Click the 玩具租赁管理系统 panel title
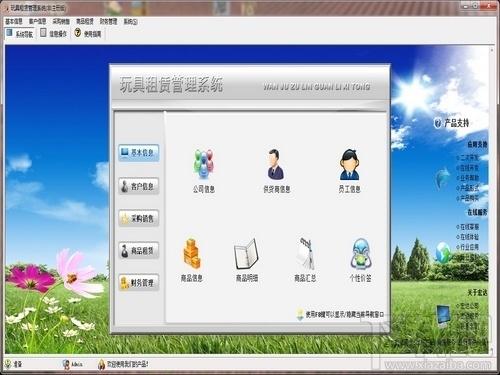Screen dimensions: 500x375 tap(171, 84)
